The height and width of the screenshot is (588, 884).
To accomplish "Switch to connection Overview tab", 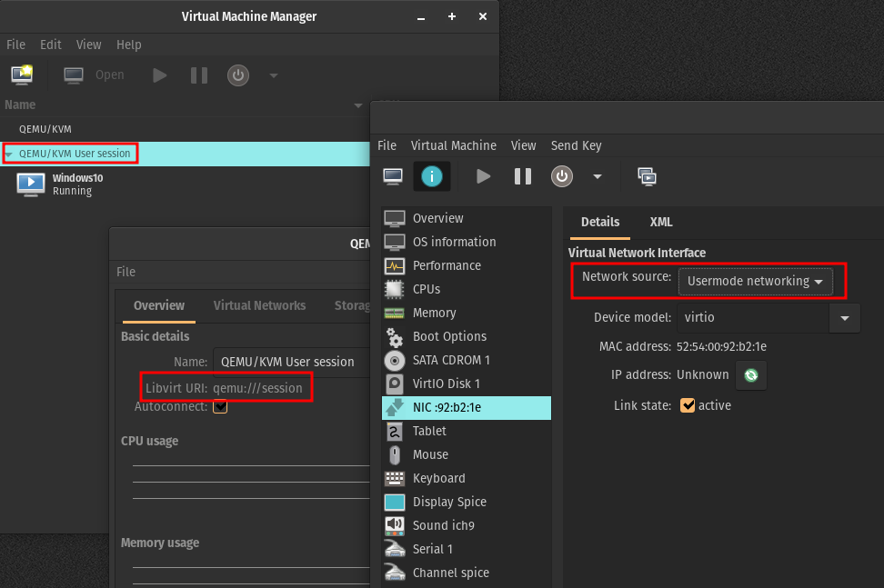I will (159, 306).
